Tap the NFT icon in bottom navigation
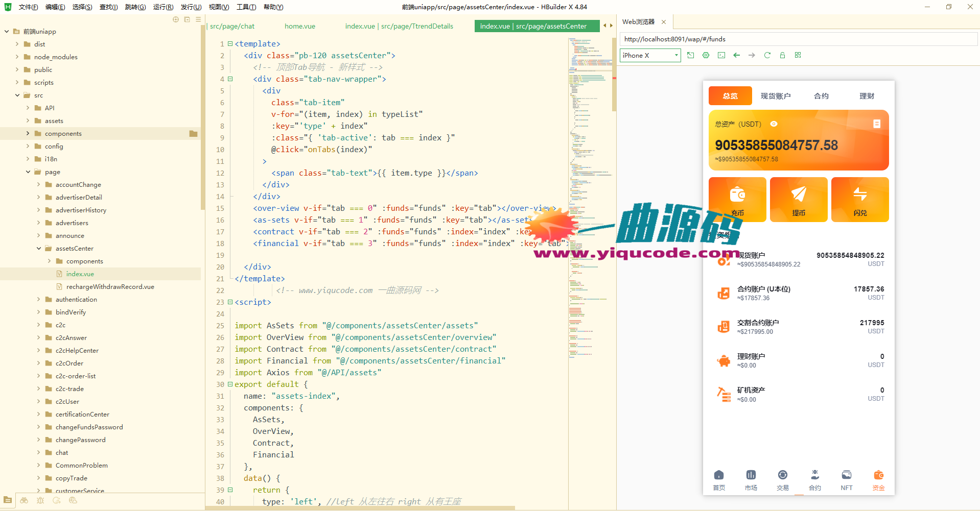Viewport: 980px width, 511px height. tap(847, 480)
